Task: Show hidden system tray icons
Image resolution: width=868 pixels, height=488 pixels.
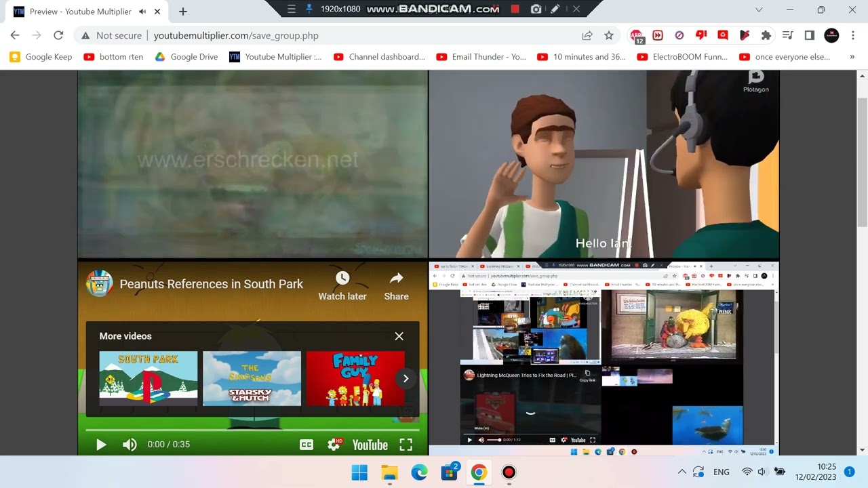Action: pyautogui.click(x=682, y=472)
